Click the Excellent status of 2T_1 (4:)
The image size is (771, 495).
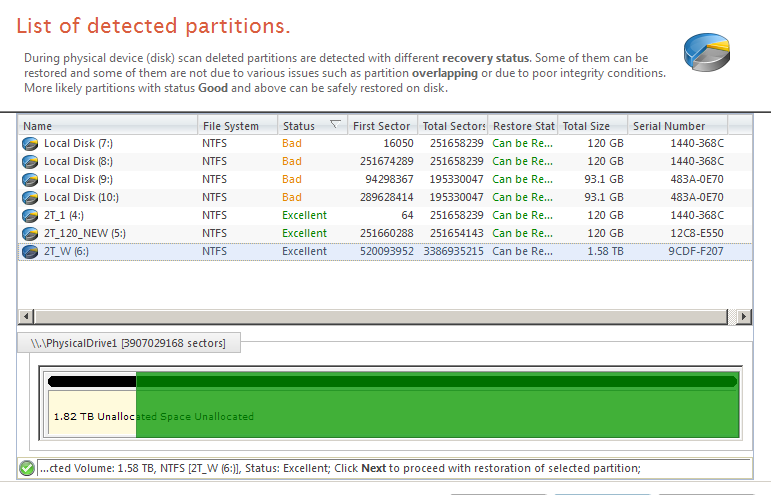pos(304,216)
